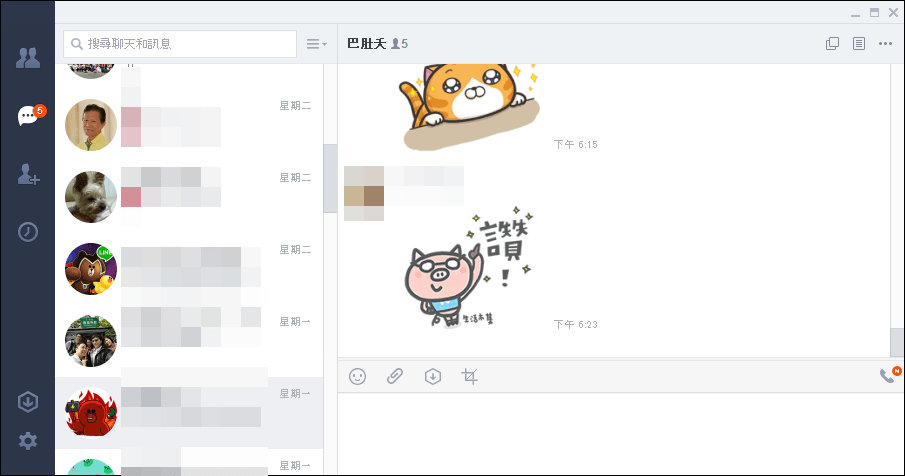Click the search chats and messages field
The height and width of the screenshot is (476, 905).
tap(180, 44)
